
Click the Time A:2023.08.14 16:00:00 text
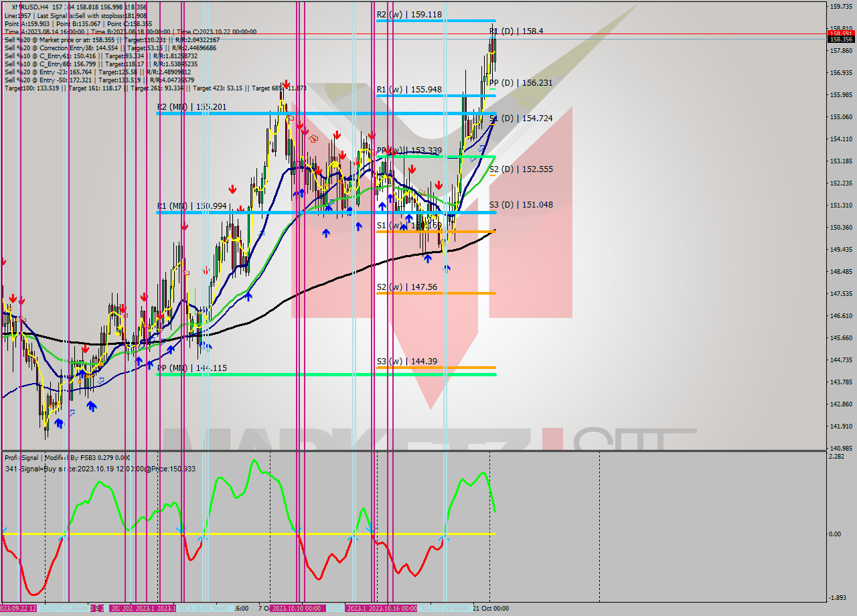point(44,31)
